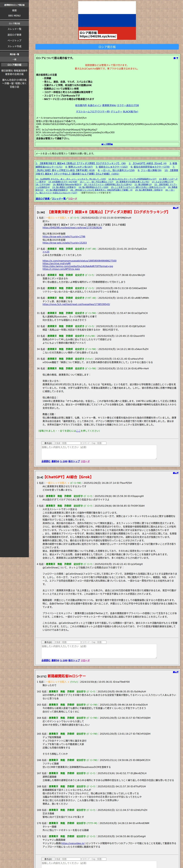Click リロード under the ChatGPT thread
This screenshot has height=868, width=183.
[85, 660]
